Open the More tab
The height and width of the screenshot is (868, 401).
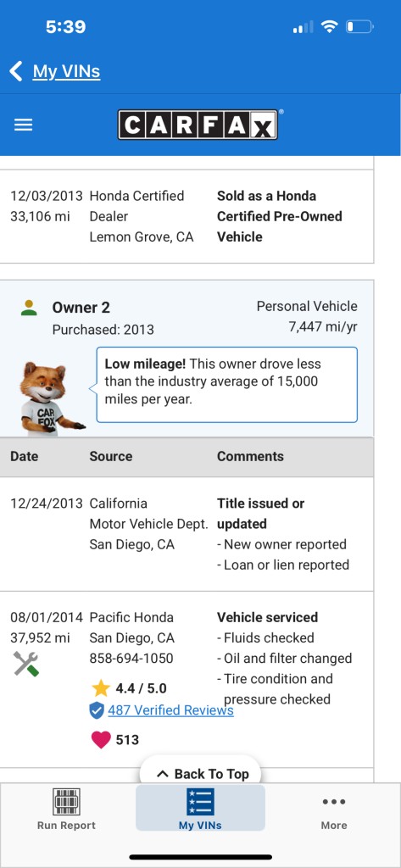coord(334,809)
